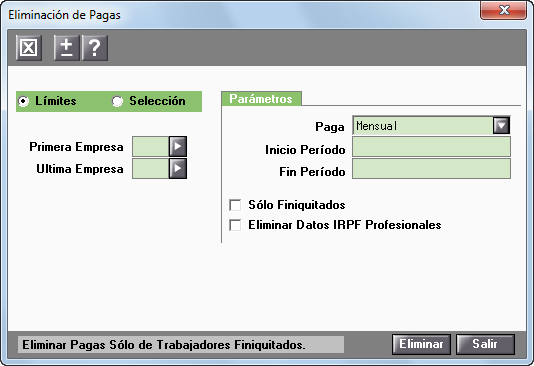
Task: Click the Primera Empresa input field
Action: click(x=151, y=146)
